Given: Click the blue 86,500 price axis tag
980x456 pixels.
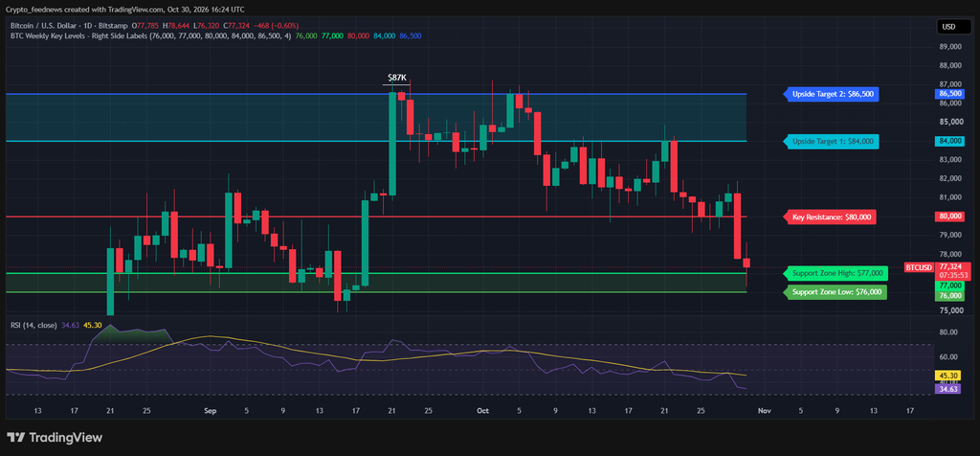Looking at the screenshot, I should pyautogui.click(x=951, y=94).
